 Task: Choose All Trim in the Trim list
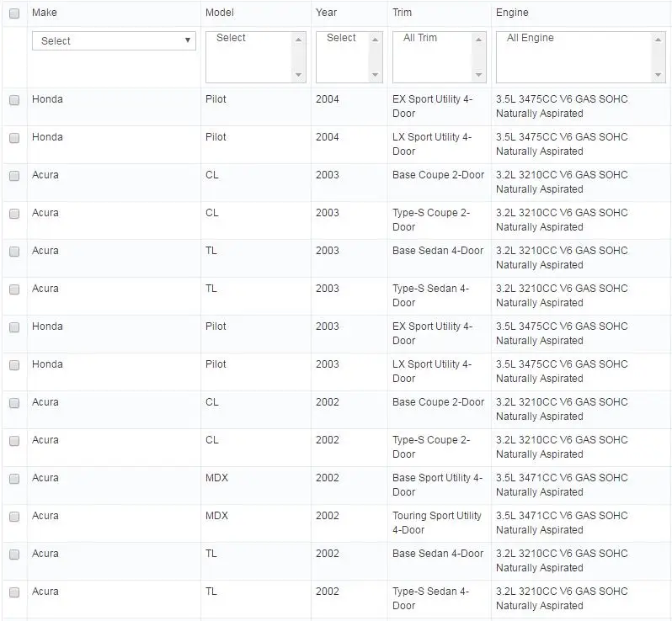tap(420, 38)
